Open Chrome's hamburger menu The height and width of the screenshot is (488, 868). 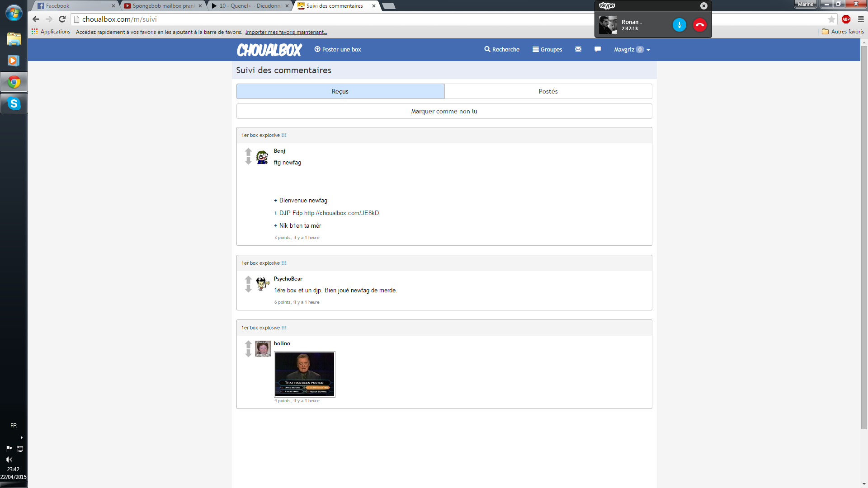click(861, 19)
